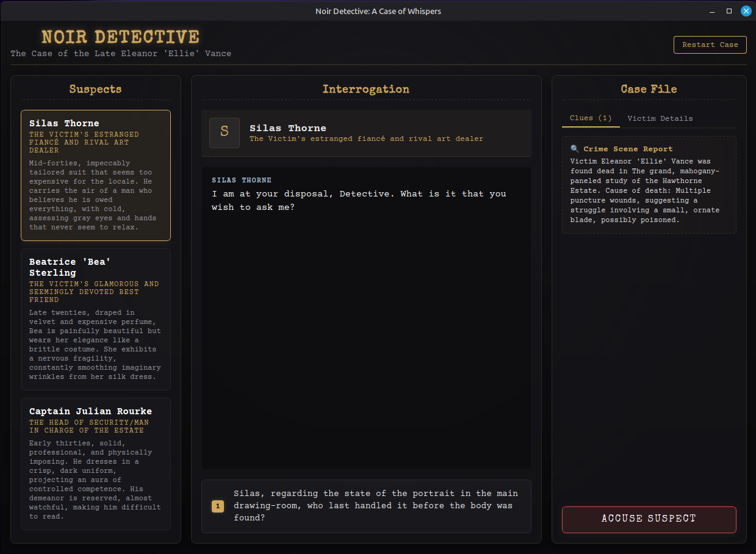Click the Crime Scene Report title
Viewport: 756px width, 554px height.
[628, 149]
